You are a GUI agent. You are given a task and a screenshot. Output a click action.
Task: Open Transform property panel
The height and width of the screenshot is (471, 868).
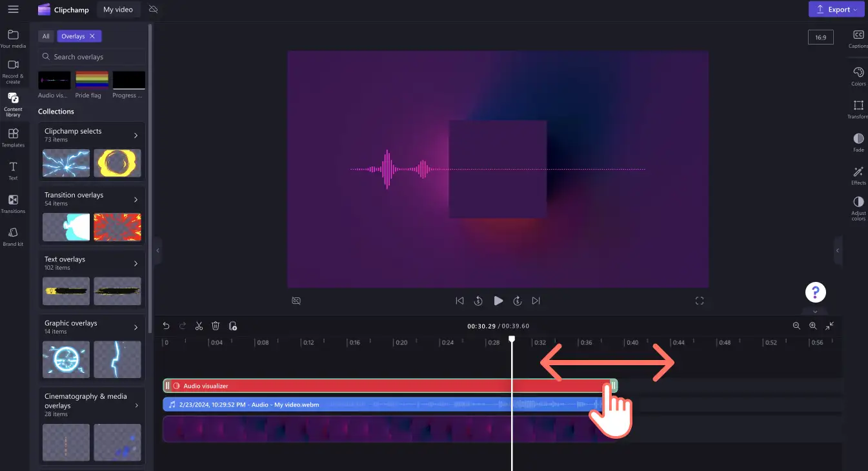point(858,109)
